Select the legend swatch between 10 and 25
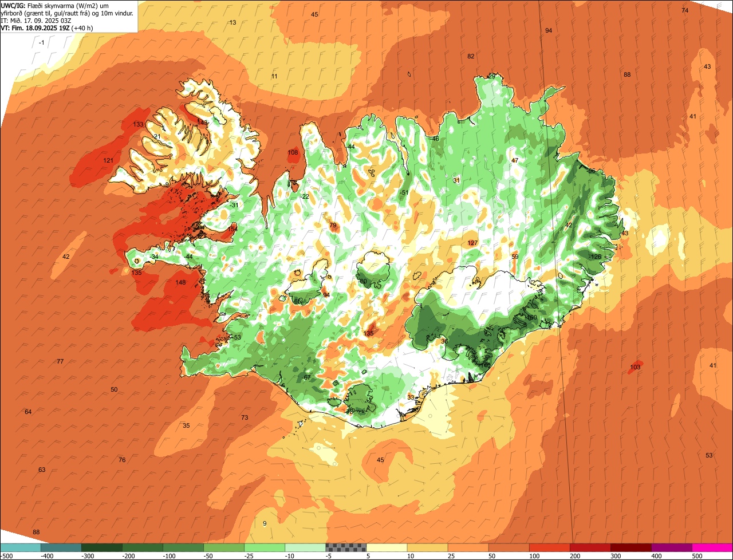Screen dimensions: 733x560 point(427,547)
